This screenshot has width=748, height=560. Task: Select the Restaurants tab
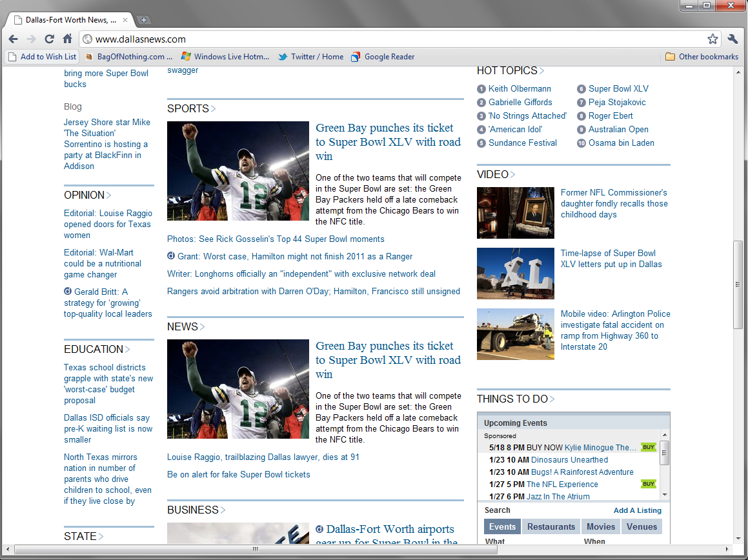[x=551, y=526]
